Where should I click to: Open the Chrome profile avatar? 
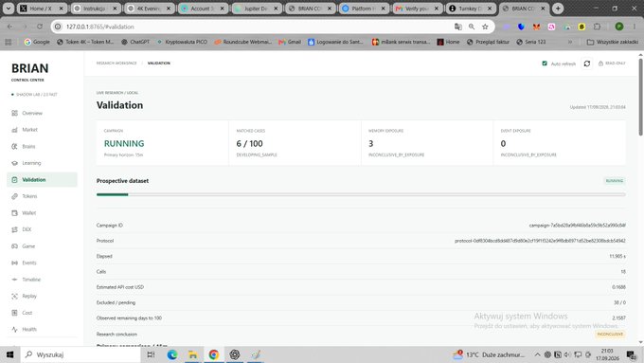619,27
